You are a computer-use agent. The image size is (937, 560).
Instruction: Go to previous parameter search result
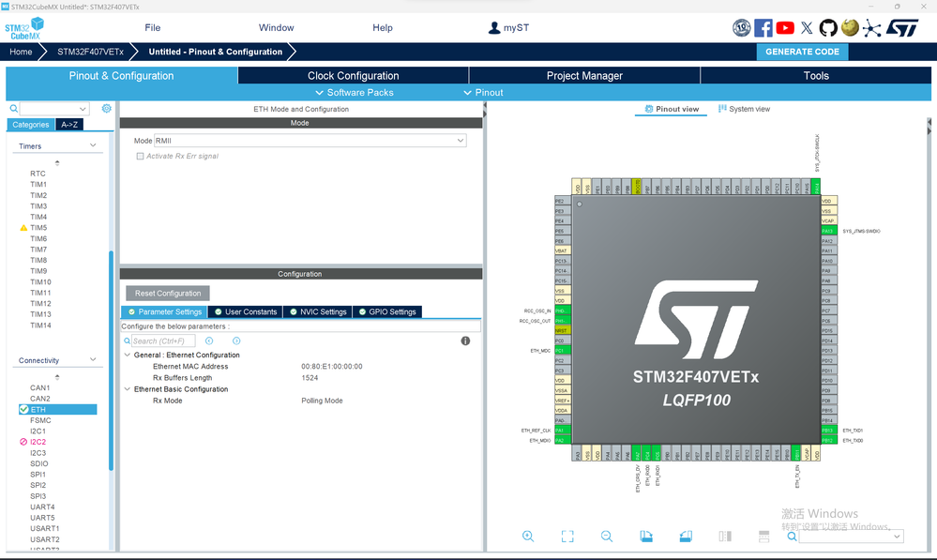(x=209, y=341)
